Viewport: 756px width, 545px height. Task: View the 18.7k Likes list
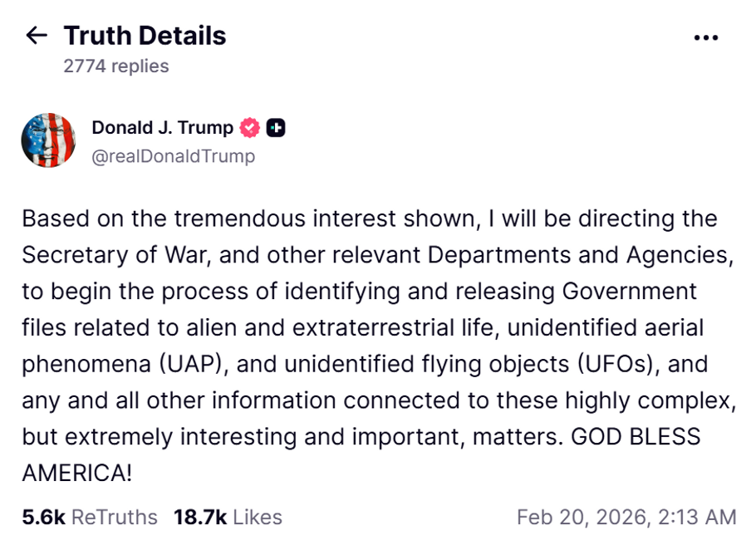(x=228, y=517)
